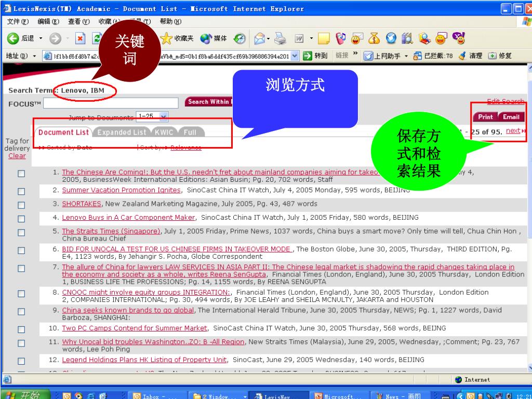Expand the address bar URL dropdown

(x=295, y=56)
